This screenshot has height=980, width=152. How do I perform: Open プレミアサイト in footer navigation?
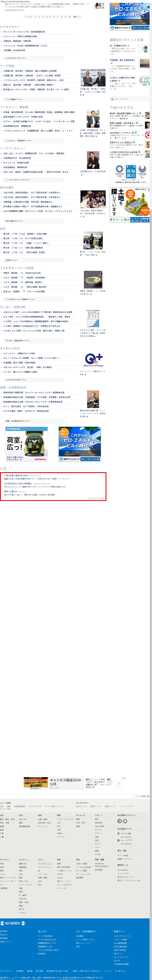coord(82,803)
